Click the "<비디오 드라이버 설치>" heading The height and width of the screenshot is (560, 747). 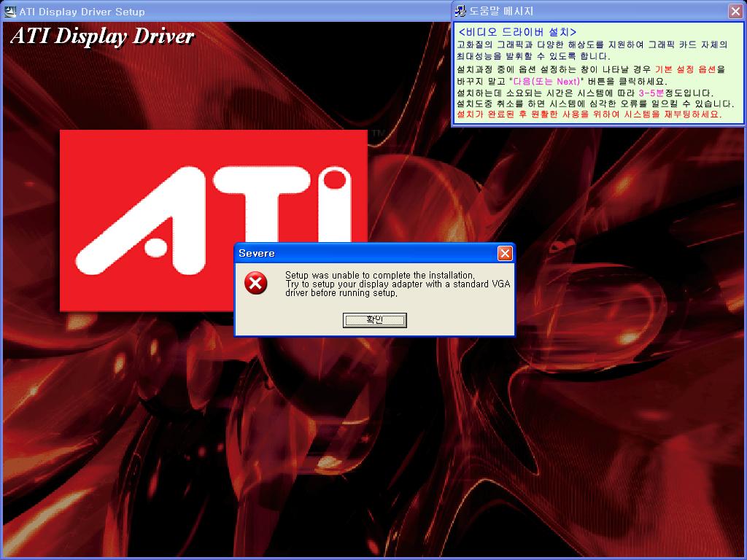(517, 32)
